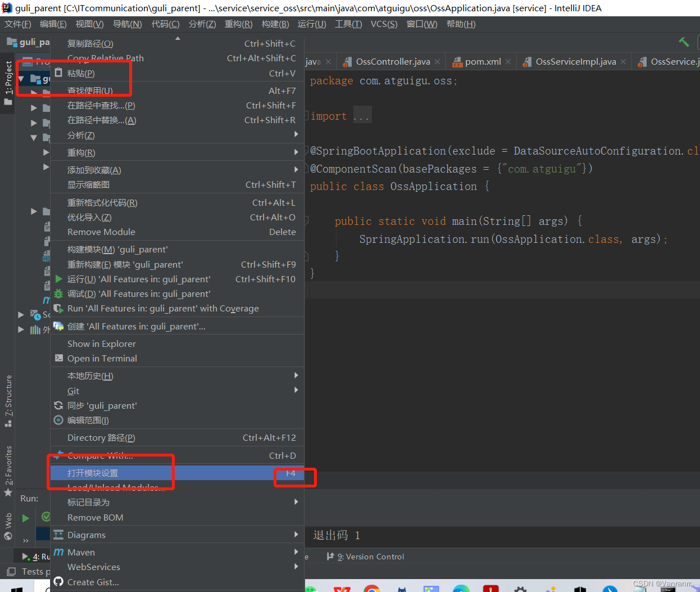Open the 代码(C) menu
Image resolution: width=700 pixels, height=592 pixels.
[x=165, y=24]
